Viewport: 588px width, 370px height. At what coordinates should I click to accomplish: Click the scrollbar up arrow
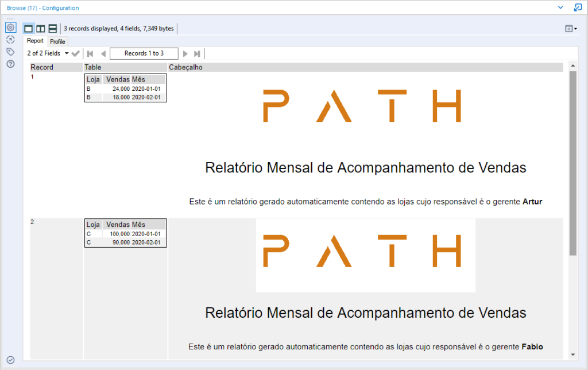572,65
